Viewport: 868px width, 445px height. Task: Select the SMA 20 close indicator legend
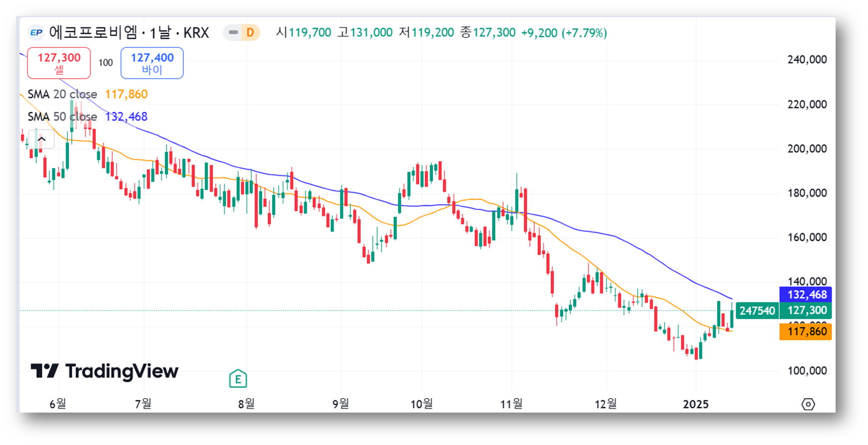62,94
